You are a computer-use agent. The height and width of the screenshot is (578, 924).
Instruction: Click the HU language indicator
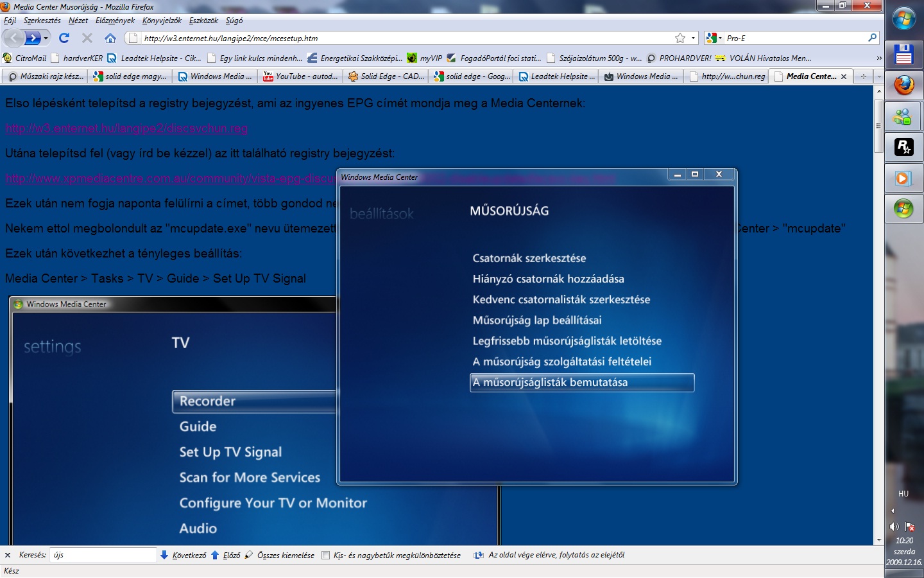(x=903, y=494)
